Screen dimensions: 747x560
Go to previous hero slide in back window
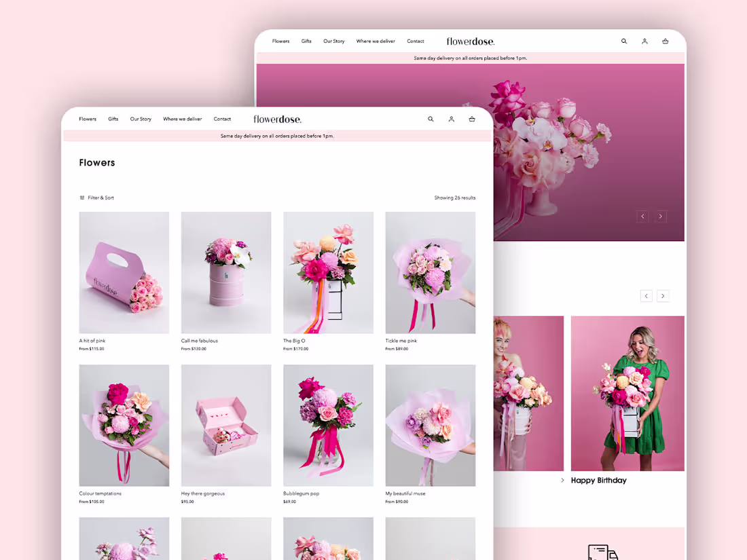pyautogui.click(x=642, y=216)
